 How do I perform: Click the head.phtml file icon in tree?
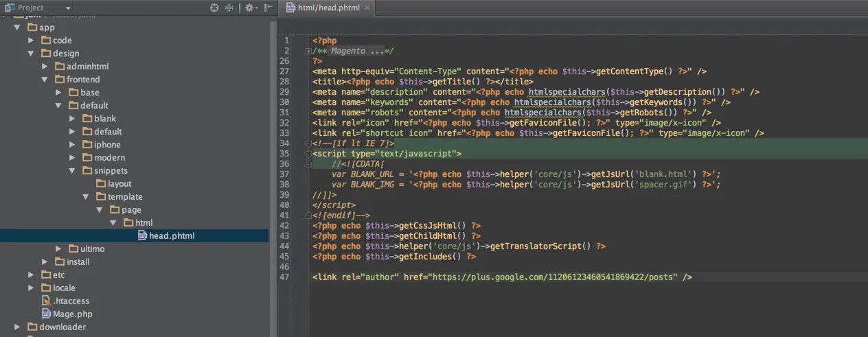(143, 235)
